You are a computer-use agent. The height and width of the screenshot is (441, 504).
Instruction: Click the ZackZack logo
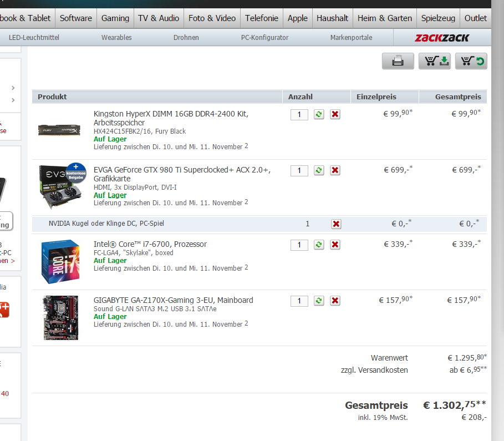(x=442, y=38)
